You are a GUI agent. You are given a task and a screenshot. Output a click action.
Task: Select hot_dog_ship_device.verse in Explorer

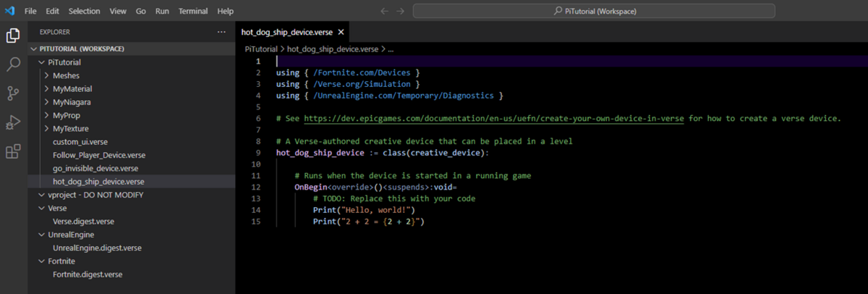pos(132,182)
